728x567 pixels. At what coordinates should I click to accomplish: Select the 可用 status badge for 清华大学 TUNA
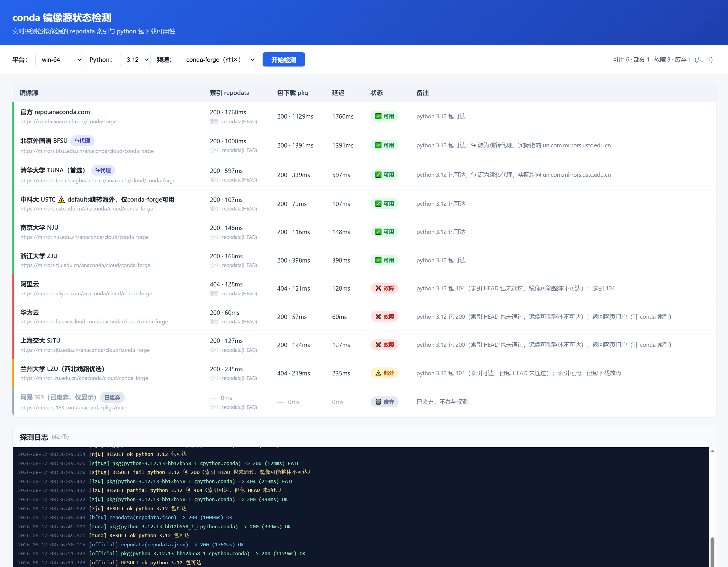(x=384, y=175)
